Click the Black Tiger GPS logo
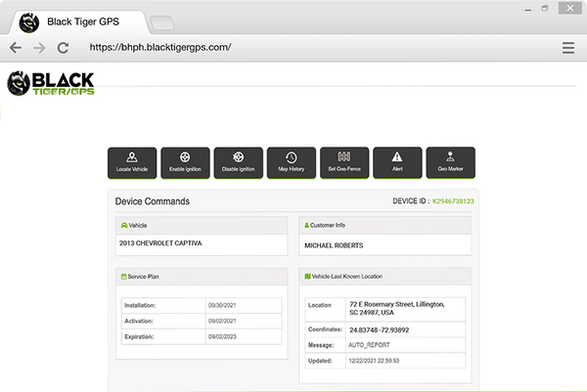This screenshot has height=392, width=587. [x=51, y=83]
